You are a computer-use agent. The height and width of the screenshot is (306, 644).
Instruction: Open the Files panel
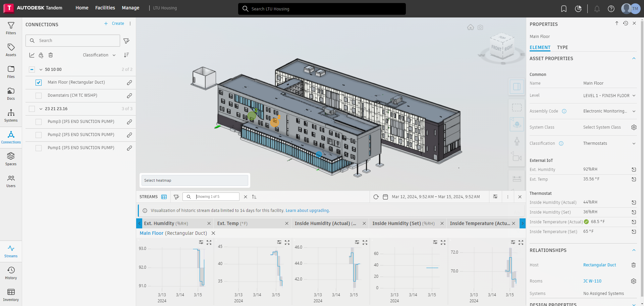click(x=11, y=72)
